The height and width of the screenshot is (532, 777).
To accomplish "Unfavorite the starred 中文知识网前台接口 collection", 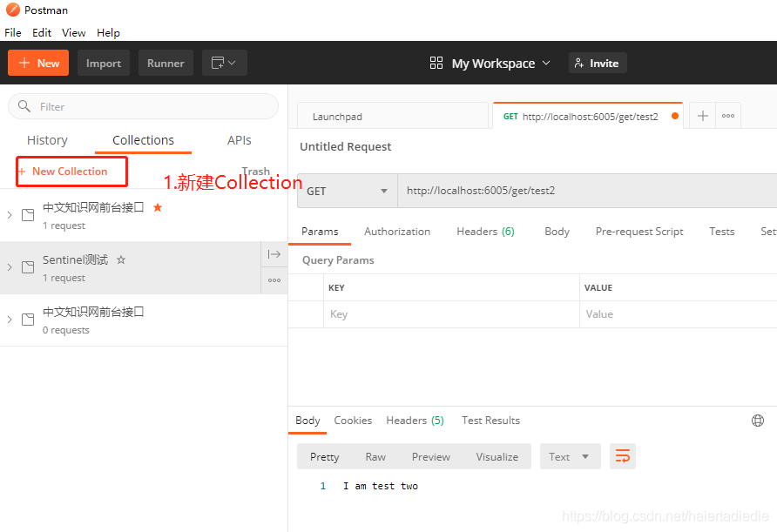I will point(159,207).
